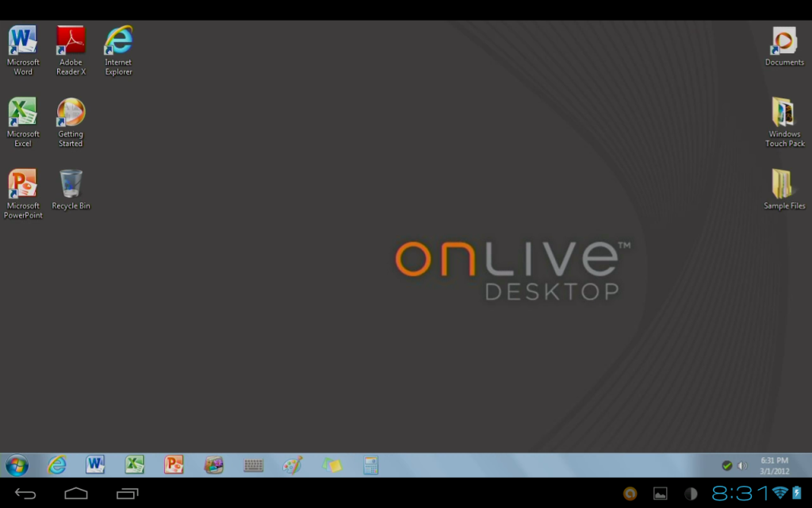Viewport: 812px width, 508px height.
Task: Tap the orange OnLive notification icon
Action: 630,494
